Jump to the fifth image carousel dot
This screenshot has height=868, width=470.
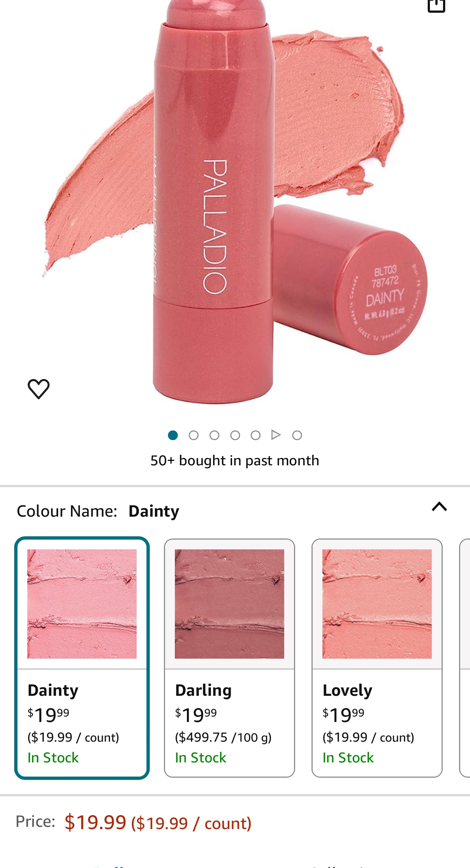coord(255,435)
